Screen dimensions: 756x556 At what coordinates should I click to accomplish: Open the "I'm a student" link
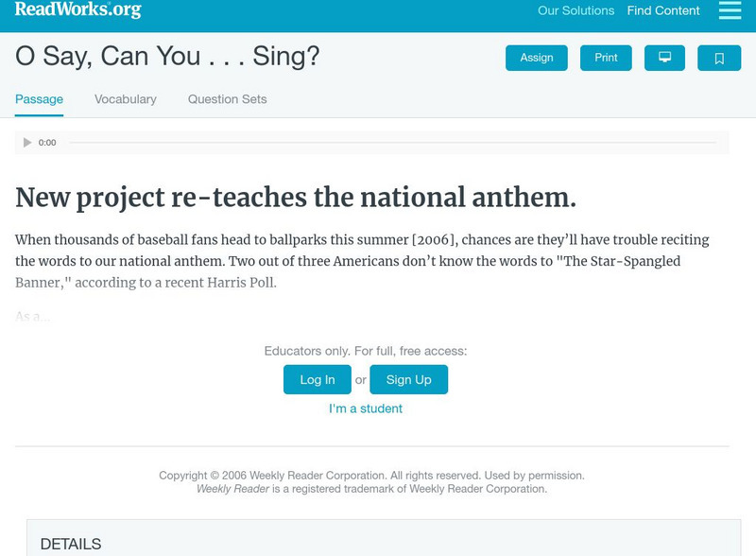pos(367,408)
